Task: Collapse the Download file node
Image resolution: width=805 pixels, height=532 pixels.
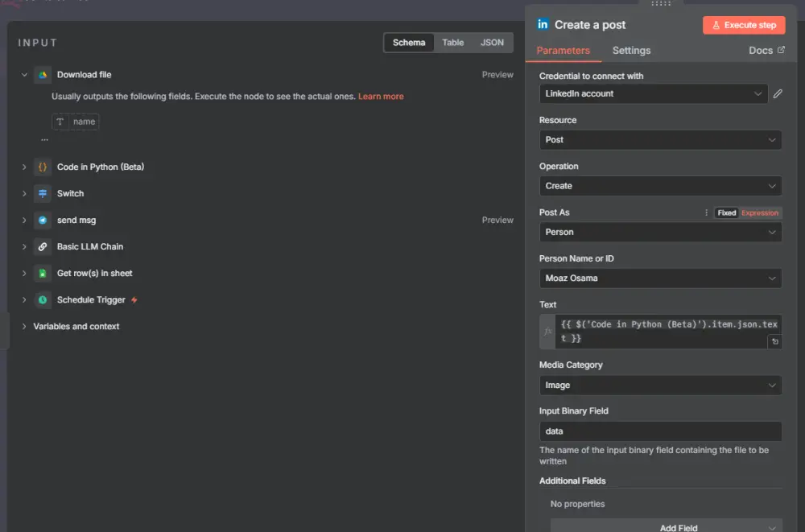Action: [24, 75]
